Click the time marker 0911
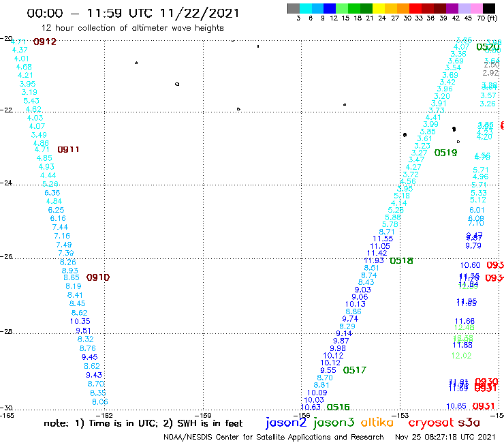Image resolution: width=504 pixels, height=443 pixels. pos(68,149)
